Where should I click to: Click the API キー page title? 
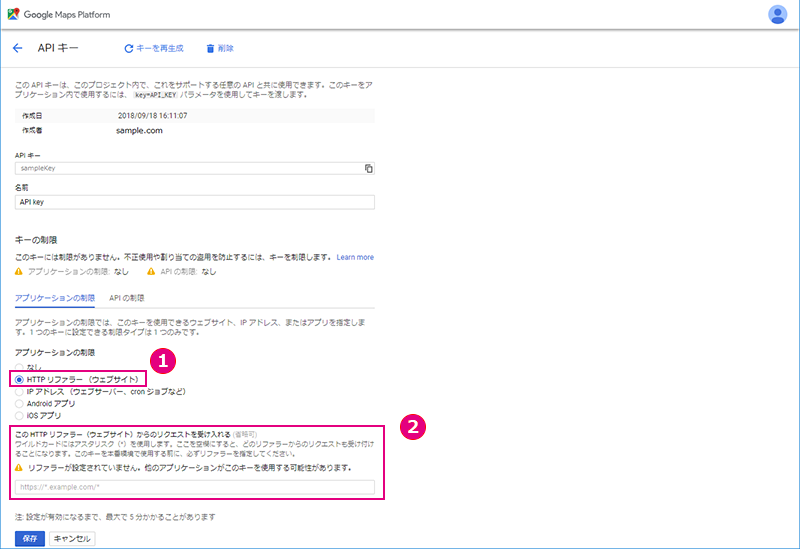58,48
